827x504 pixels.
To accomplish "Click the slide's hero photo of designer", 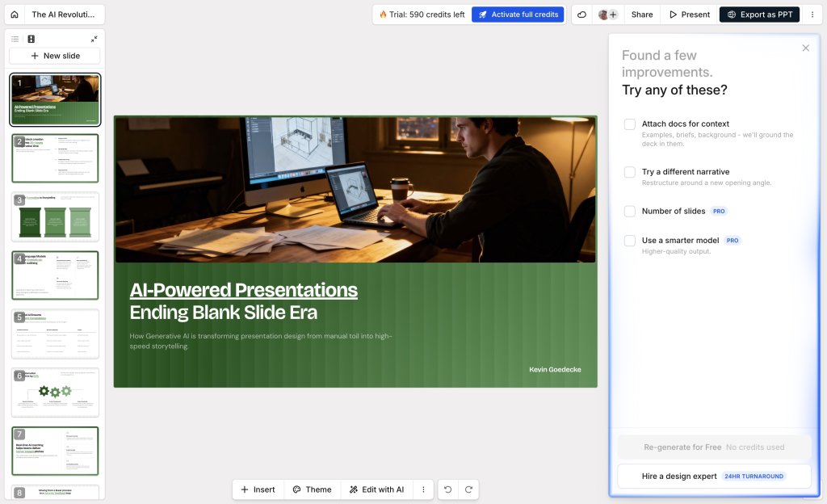I will point(355,190).
